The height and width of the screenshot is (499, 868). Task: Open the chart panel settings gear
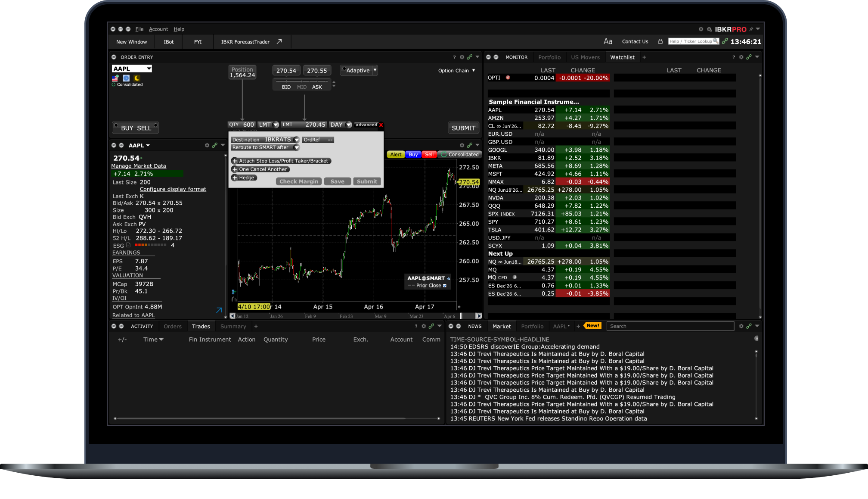(x=462, y=145)
